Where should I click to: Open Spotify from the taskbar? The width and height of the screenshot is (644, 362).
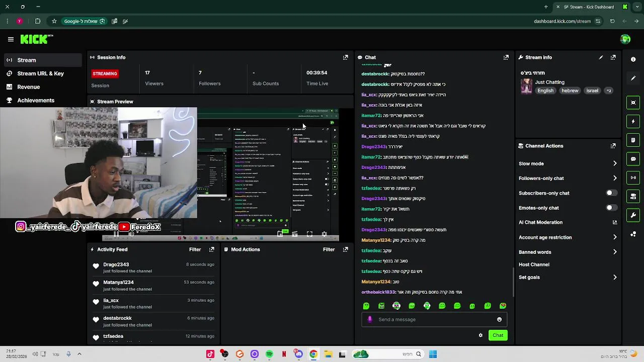269,354
